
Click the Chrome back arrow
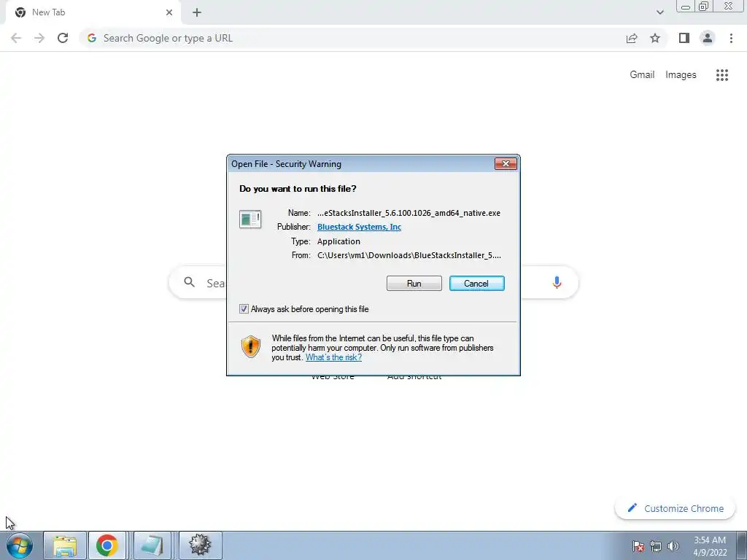[x=16, y=38]
